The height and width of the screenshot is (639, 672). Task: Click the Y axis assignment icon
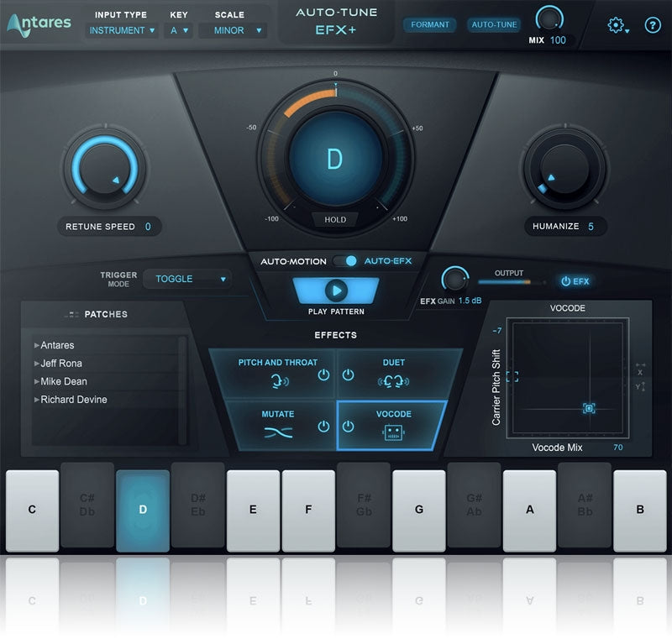point(640,386)
